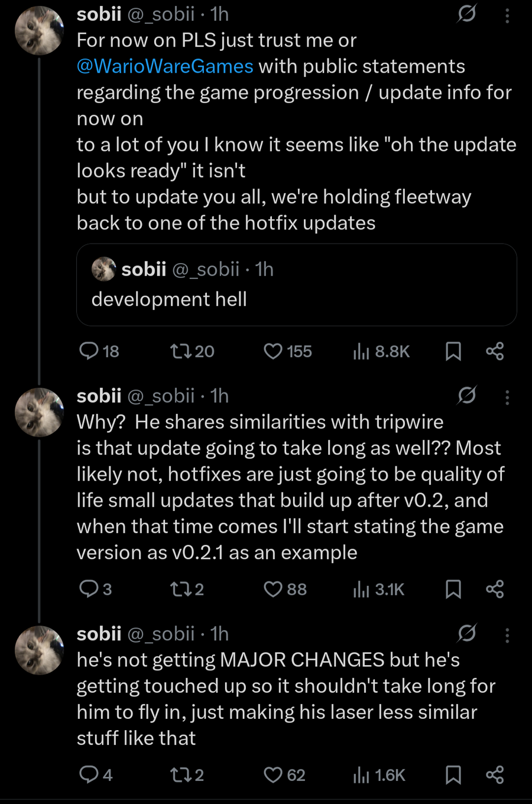Reply to the tweet with 3 replies
Image resolution: width=532 pixels, height=804 pixels.
pos(89,589)
